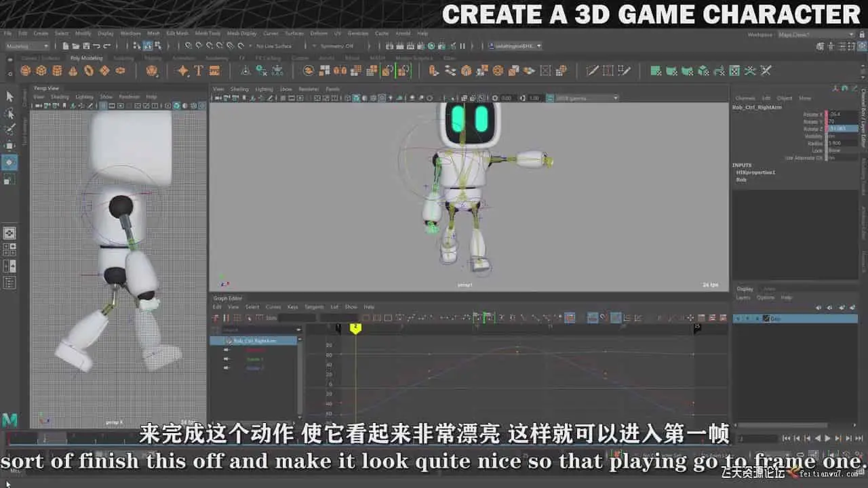
Task: Switch to the Poly Modeling shelf tab
Action: click(x=86, y=58)
